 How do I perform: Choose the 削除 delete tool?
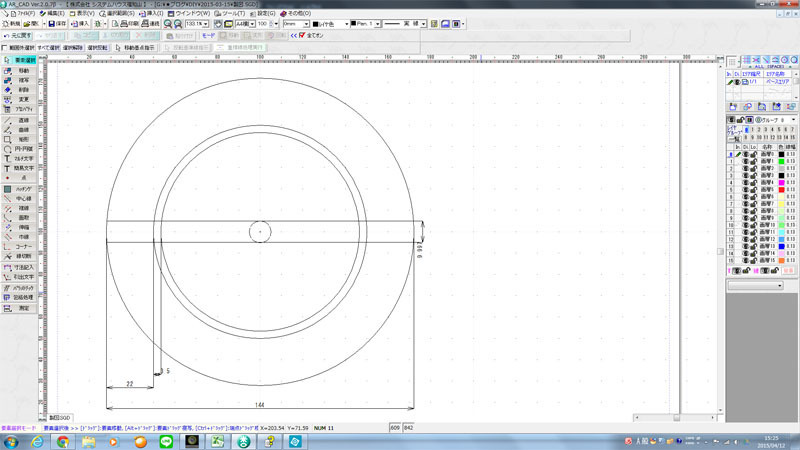click(x=19, y=90)
